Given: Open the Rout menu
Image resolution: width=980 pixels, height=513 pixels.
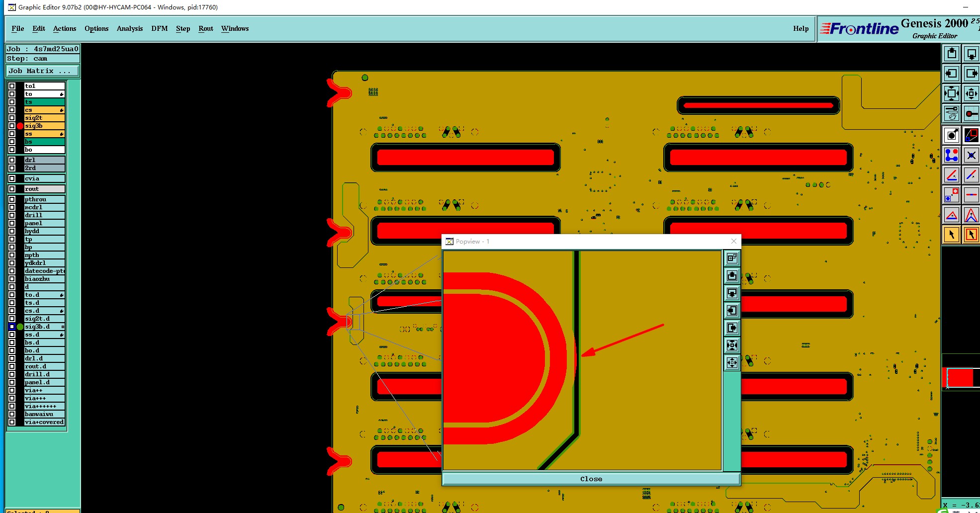Looking at the screenshot, I should click(x=206, y=28).
